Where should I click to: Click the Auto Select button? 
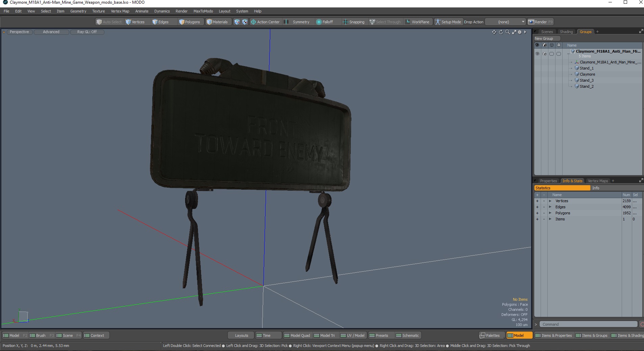(x=109, y=22)
